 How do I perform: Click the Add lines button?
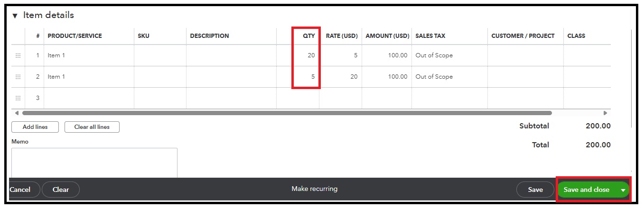coord(35,127)
